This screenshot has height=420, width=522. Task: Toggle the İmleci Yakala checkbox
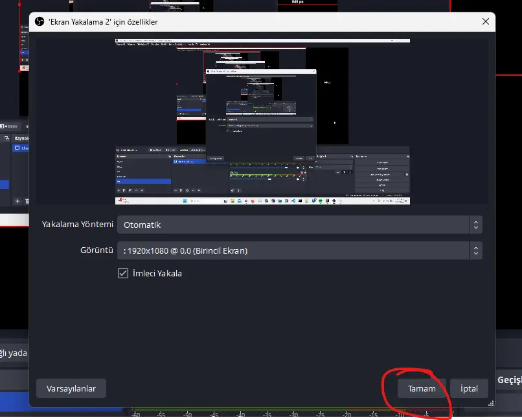(123, 273)
